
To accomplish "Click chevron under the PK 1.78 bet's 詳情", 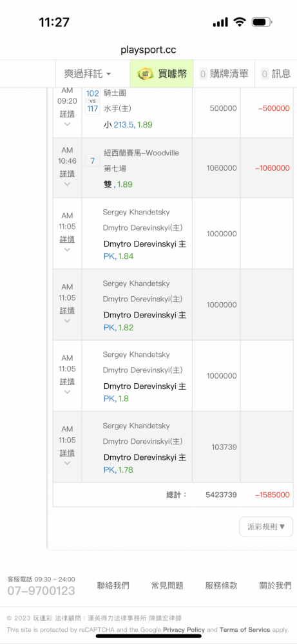I will [x=68, y=463].
